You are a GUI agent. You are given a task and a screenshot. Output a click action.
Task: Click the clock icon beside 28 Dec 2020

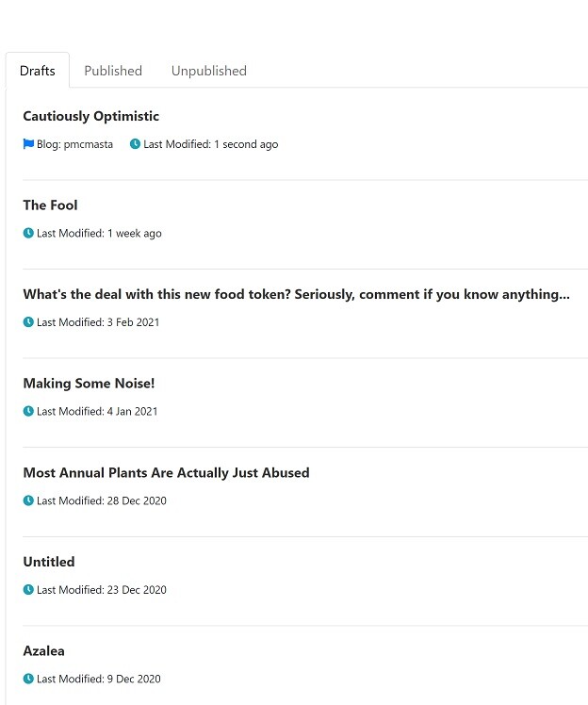pyautogui.click(x=28, y=500)
